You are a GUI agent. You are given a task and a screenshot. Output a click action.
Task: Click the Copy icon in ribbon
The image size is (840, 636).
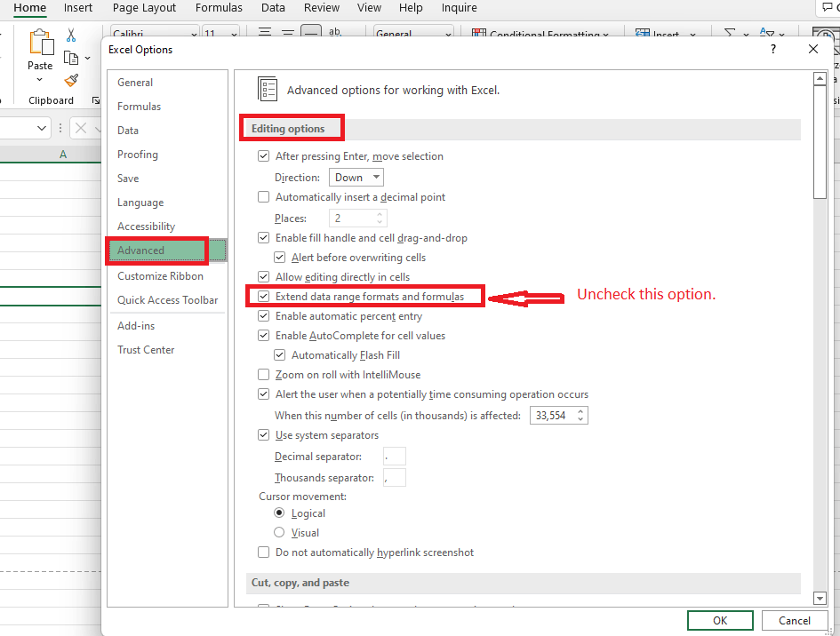(71, 57)
